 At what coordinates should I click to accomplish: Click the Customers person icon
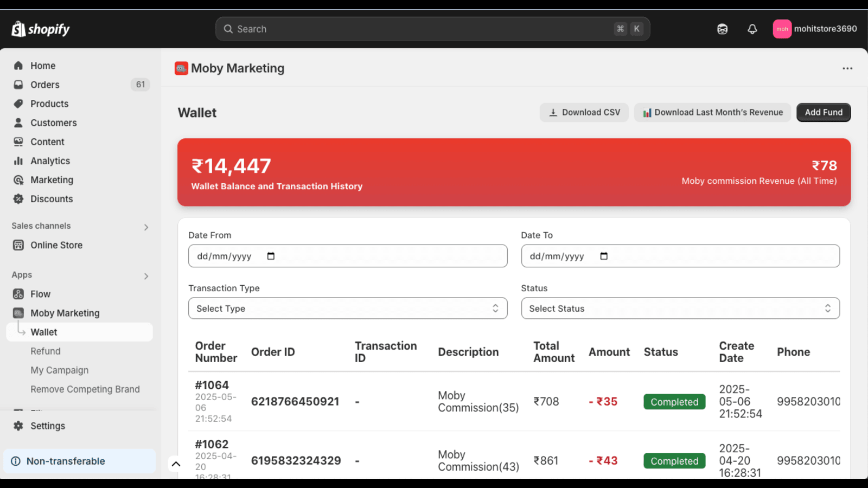pos(18,123)
